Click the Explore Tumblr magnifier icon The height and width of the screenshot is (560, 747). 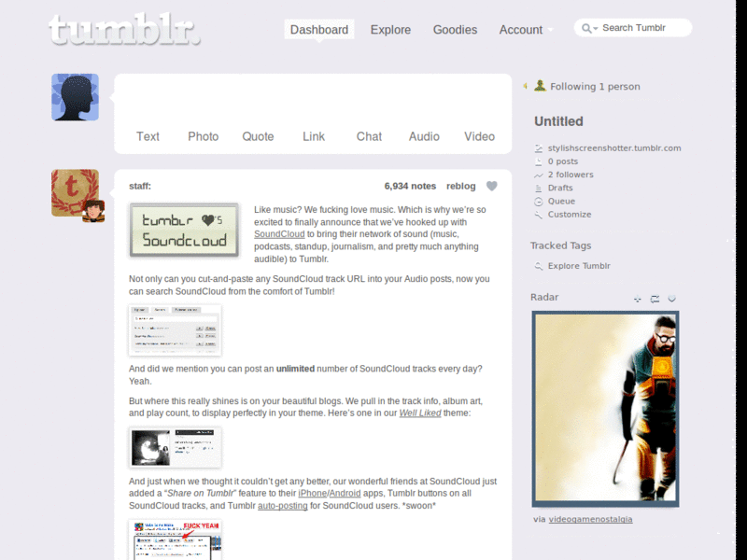point(539,266)
